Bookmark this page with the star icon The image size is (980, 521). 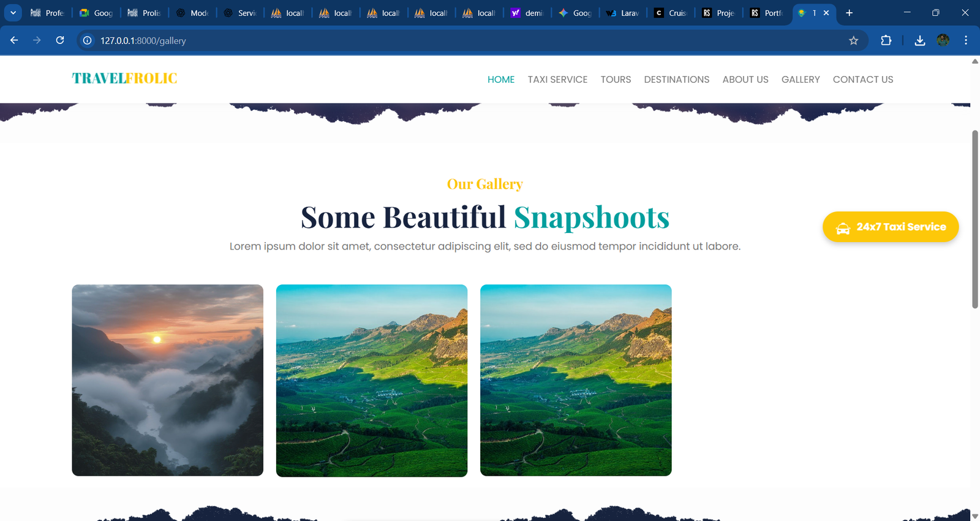pyautogui.click(x=853, y=40)
